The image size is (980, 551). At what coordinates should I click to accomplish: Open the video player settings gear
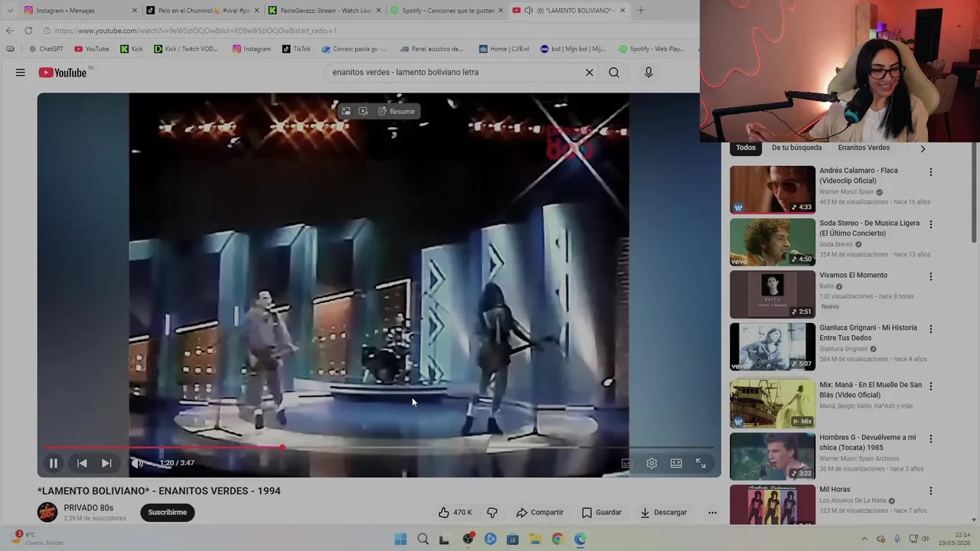point(652,463)
